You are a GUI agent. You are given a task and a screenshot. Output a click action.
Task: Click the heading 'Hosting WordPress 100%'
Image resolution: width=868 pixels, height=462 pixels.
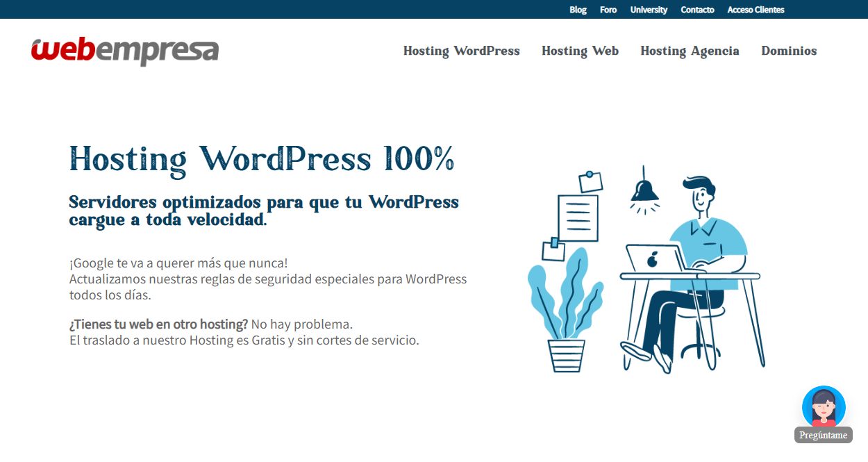click(x=262, y=158)
